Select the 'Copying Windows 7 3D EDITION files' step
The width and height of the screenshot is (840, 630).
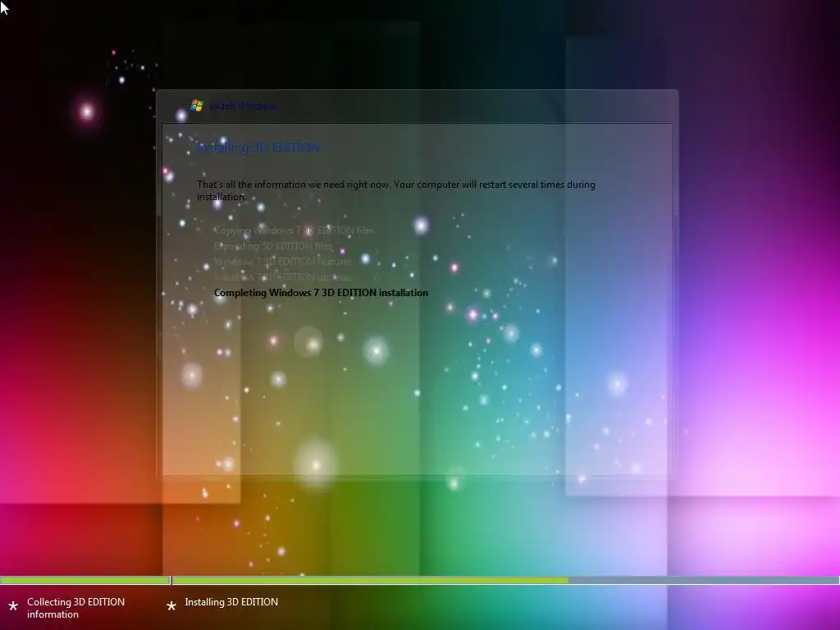pos(294,231)
